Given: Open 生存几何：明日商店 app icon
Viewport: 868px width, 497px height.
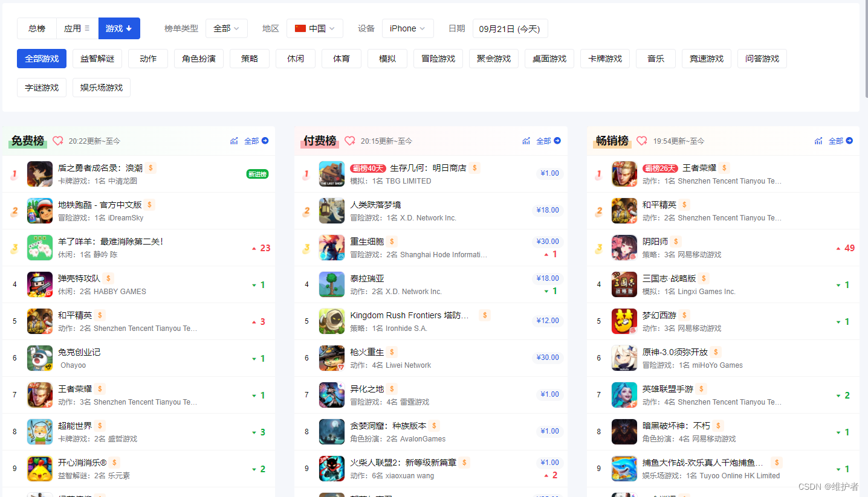Looking at the screenshot, I should (x=332, y=174).
